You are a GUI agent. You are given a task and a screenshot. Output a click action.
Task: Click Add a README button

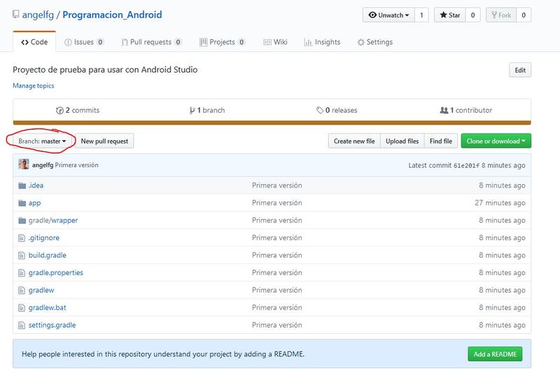495,354
